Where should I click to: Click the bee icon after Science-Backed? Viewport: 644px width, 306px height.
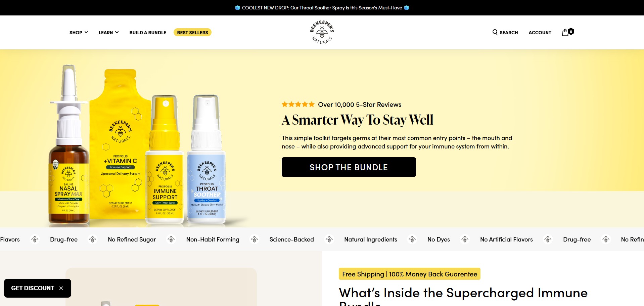pyautogui.click(x=329, y=239)
